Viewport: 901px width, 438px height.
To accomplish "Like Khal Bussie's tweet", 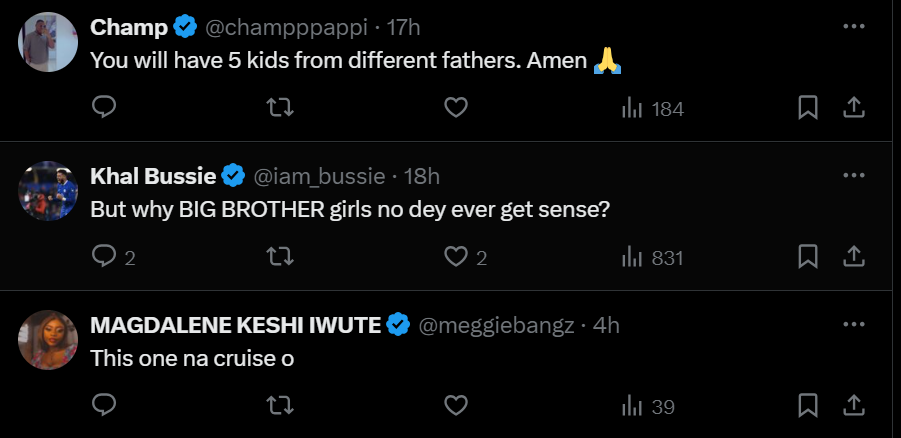I will pos(456,257).
